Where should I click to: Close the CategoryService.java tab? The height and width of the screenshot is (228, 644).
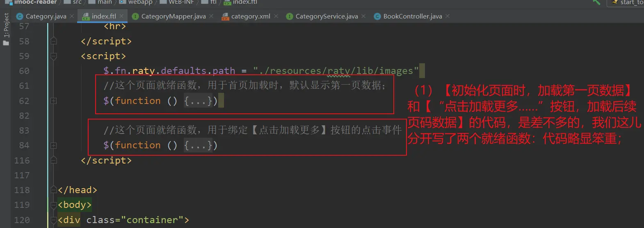tap(363, 16)
